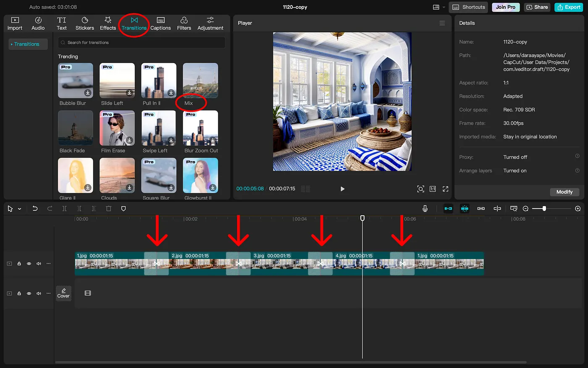Start voiceover recording with microphone

425,209
